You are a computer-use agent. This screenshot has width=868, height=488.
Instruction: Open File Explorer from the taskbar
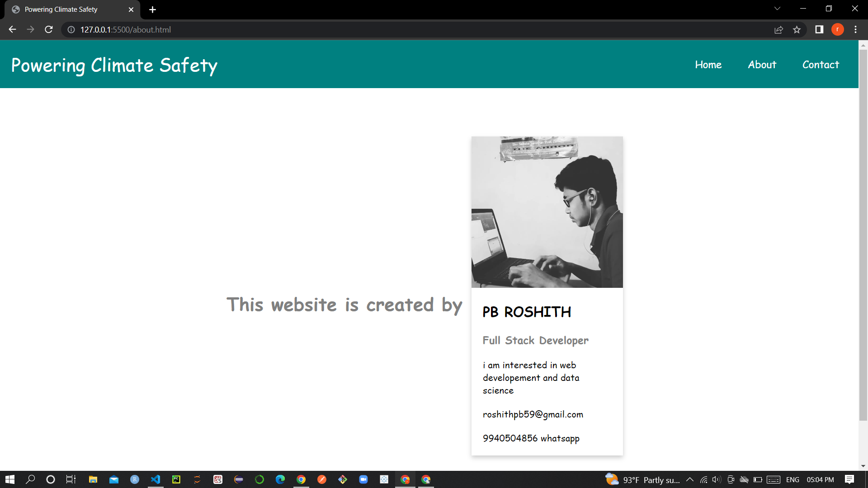[x=93, y=479]
